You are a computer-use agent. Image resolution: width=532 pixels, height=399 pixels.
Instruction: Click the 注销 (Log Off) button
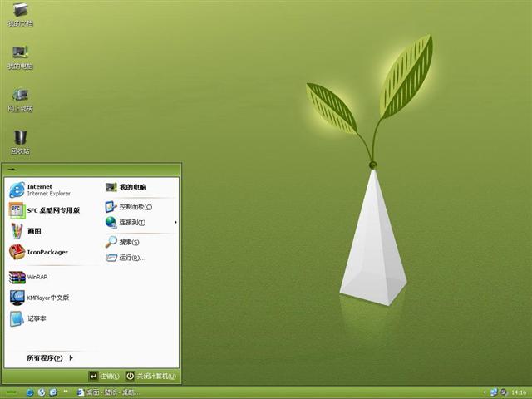click(104, 377)
